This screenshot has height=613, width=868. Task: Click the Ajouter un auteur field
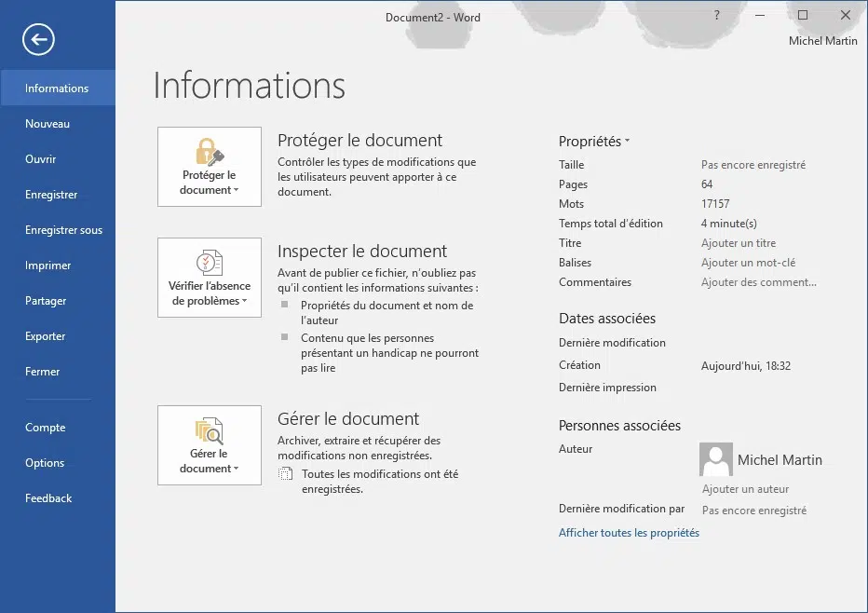pyautogui.click(x=746, y=489)
